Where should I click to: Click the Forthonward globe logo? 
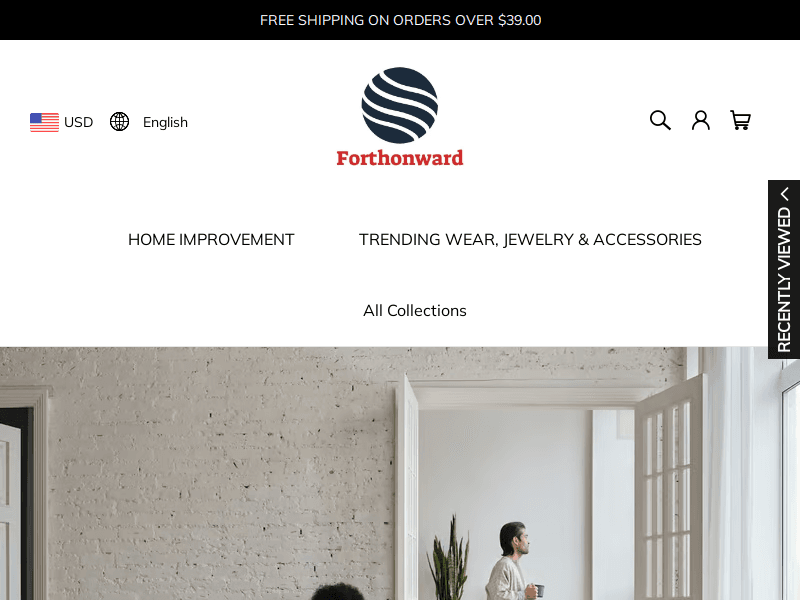pos(399,105)
